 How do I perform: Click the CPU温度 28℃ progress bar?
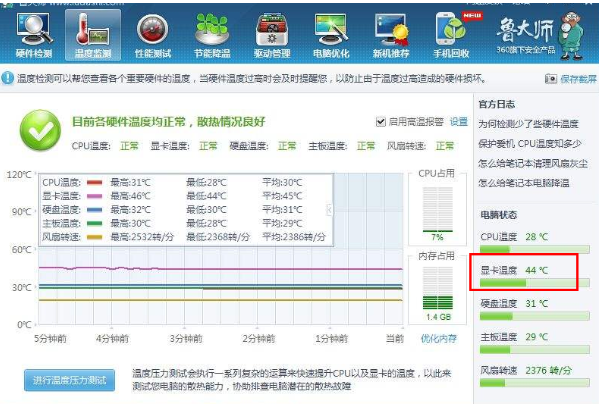coord(535,249)
